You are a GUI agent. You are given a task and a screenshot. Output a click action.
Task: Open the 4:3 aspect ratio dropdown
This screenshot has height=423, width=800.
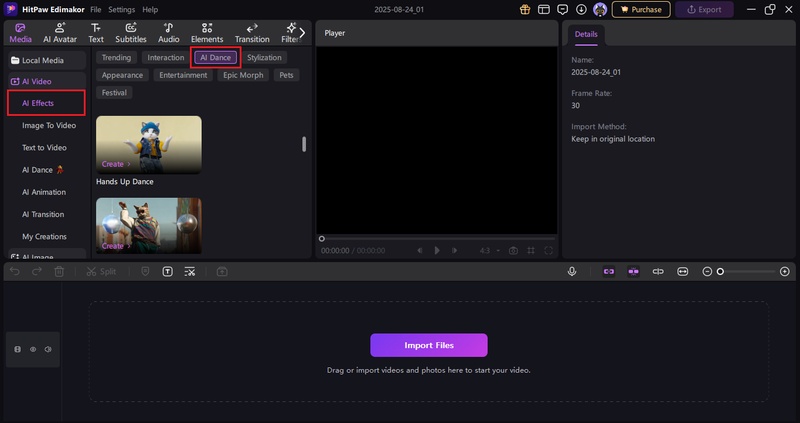point(489,251)
